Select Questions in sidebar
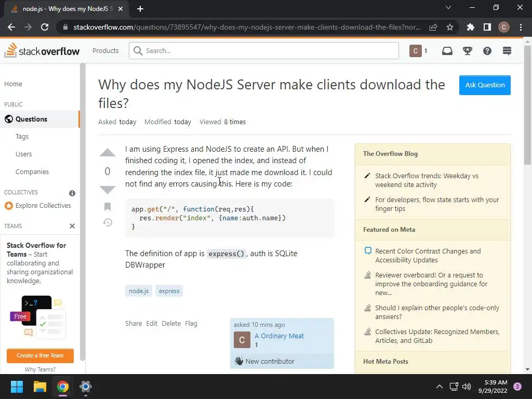 click(x=39, y=119)
